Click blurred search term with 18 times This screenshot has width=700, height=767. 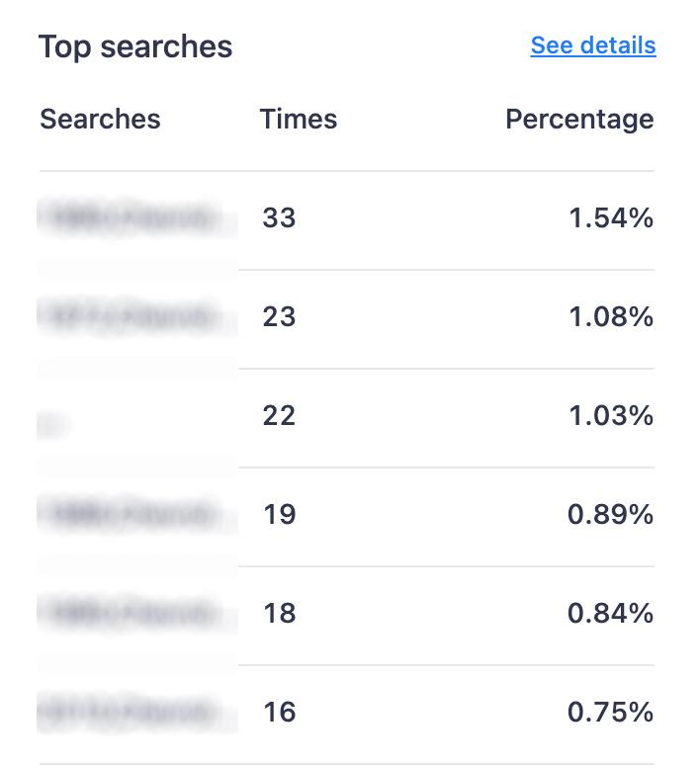[x=131, y=613]
